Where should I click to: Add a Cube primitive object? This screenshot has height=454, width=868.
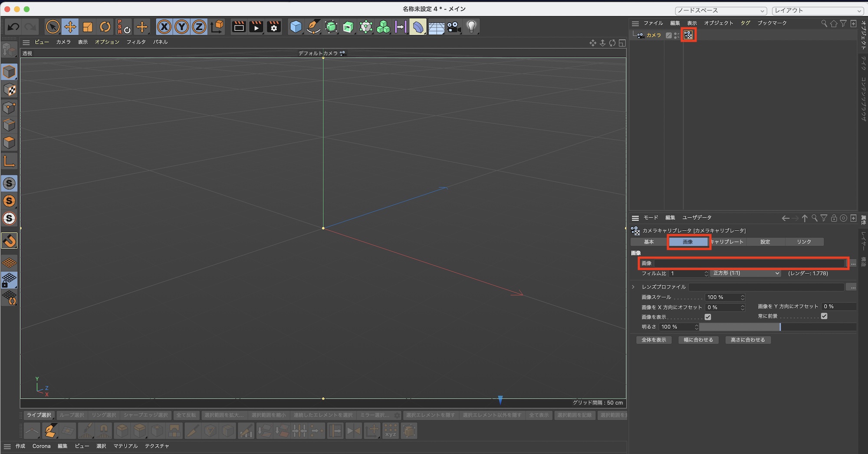(296, 27)
